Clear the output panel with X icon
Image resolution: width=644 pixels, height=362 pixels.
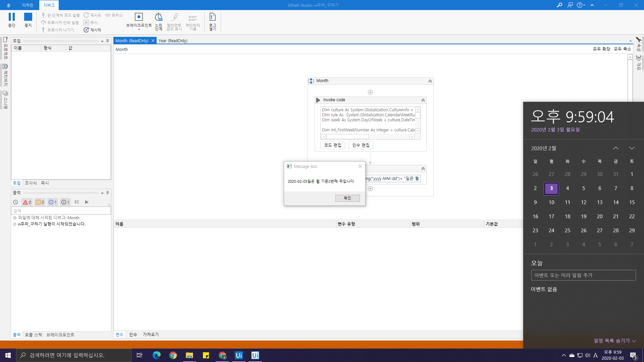(x=87, y=202)
